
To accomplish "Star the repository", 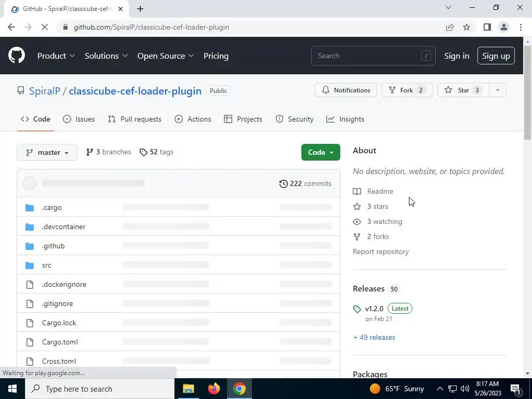I will coord(463,90).
